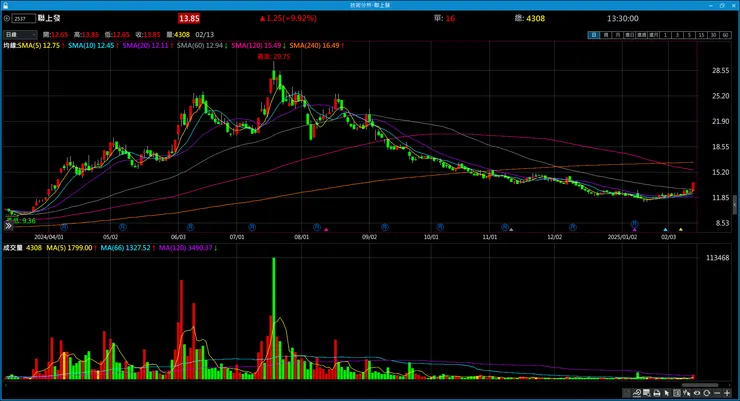The height and width of the screenshot is (401, 740).
Task: Click the yellow triangle event marker near 02/03
Action: pos(681,230)
